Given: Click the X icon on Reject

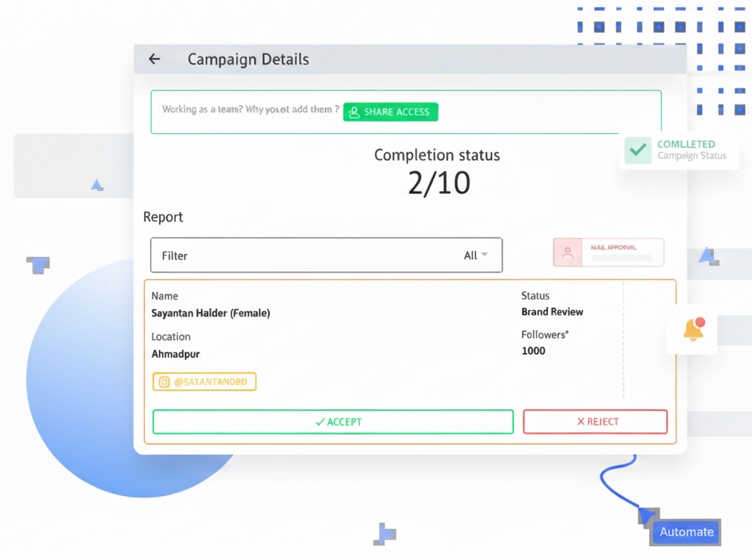Looking at the screenshot, I should pyautogui.click(x=581, y=422).
